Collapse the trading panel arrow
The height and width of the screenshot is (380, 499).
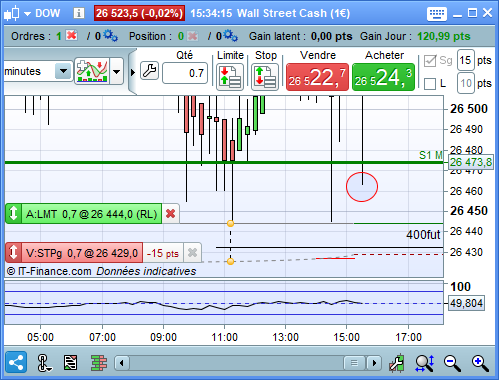[133, 72]
